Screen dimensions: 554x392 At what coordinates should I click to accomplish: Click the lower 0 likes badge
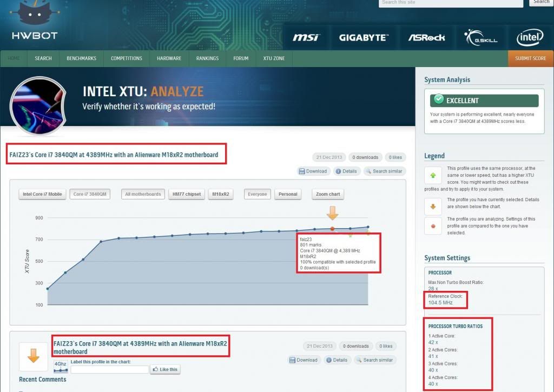tap(386, 346)
